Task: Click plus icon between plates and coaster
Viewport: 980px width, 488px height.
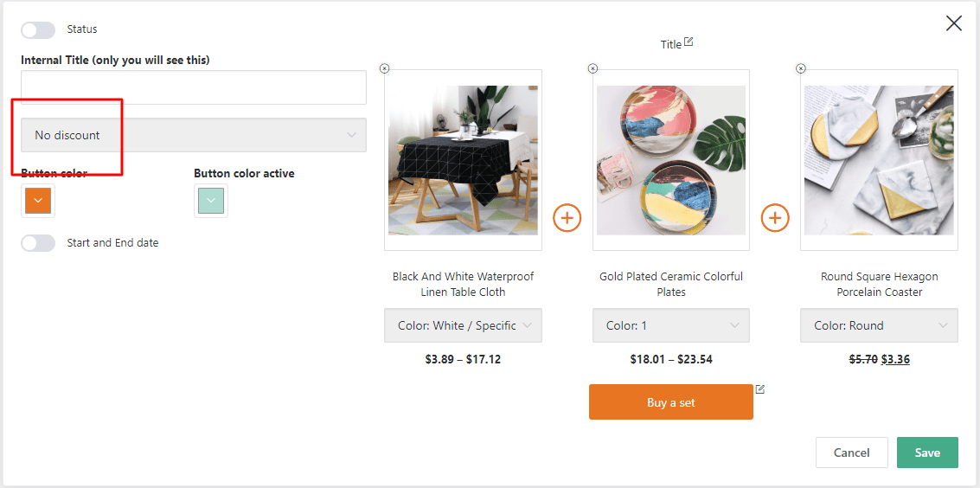Action: pos(775,218)
